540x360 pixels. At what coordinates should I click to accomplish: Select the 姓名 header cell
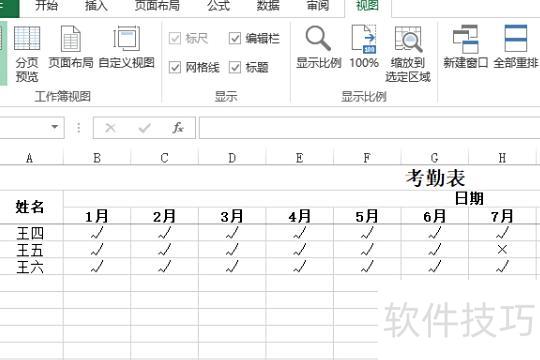[30, 207]
